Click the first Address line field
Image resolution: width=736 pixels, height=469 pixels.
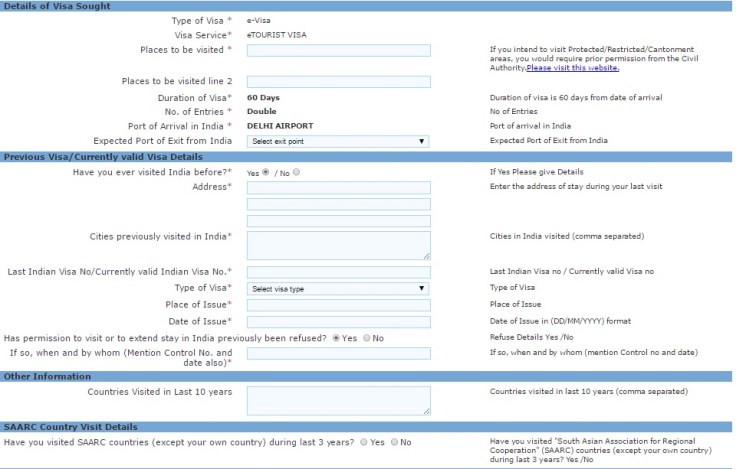pyautogui.click(x=338, y=187)
